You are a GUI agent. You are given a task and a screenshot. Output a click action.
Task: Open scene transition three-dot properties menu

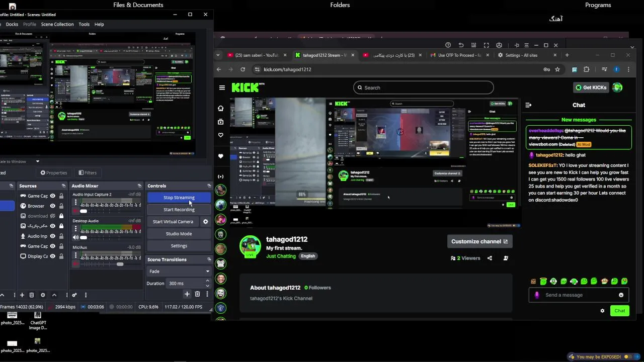pyautogui.click(x=207, y=294)
